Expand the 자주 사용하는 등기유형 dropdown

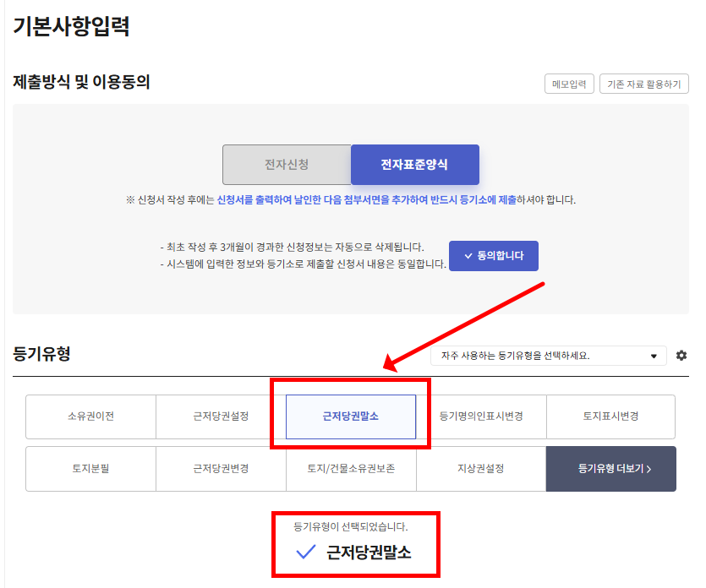click(550, 356)
